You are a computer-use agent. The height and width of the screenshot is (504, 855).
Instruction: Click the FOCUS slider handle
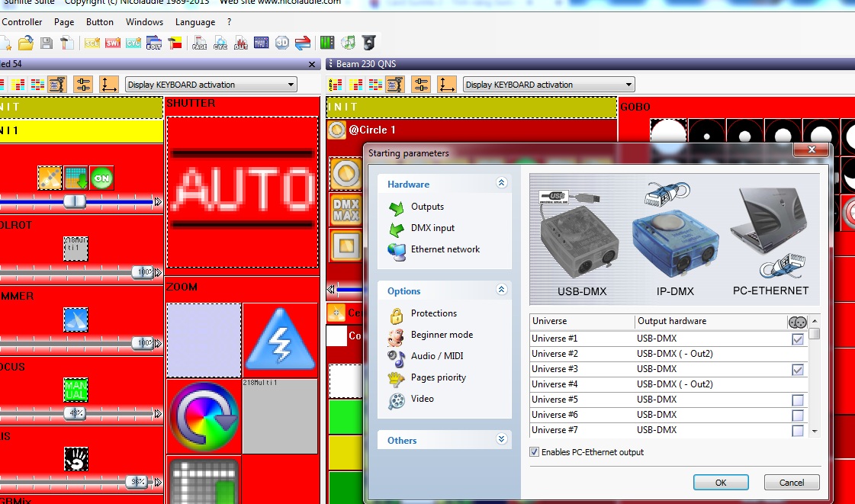click(74, 413)
